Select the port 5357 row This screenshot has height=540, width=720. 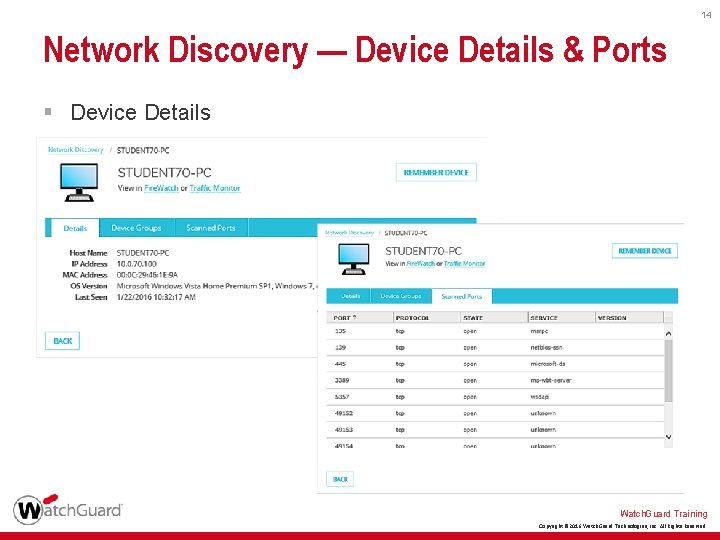495,397
